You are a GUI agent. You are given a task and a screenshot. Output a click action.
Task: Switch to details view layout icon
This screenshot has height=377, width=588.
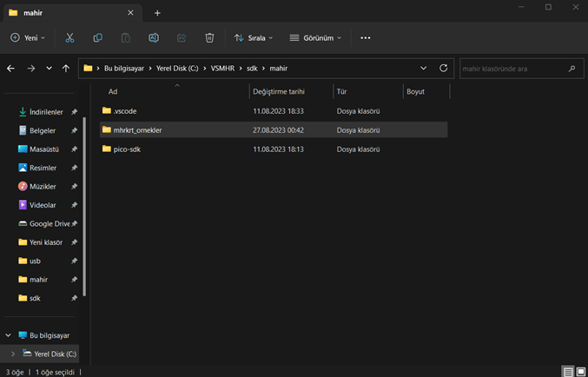pyautogui.click(x=566, y=371)
